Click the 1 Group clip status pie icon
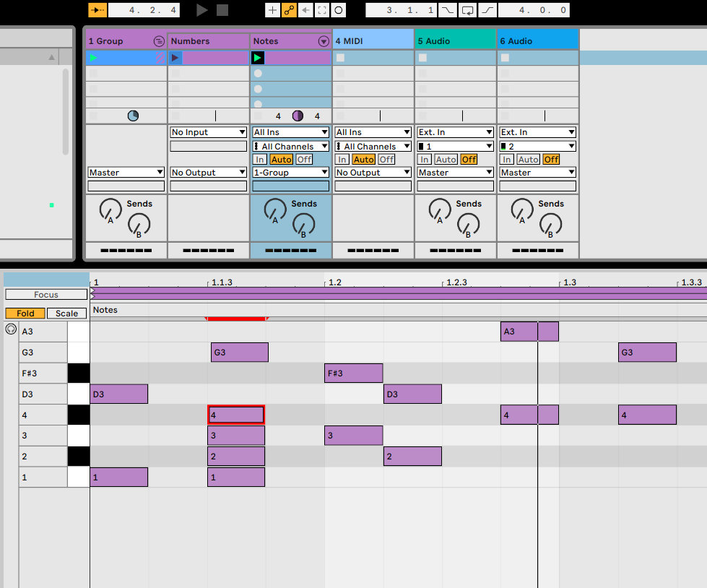Image resolution: width=707 pixels, height=588 pixels. (133, 116)
